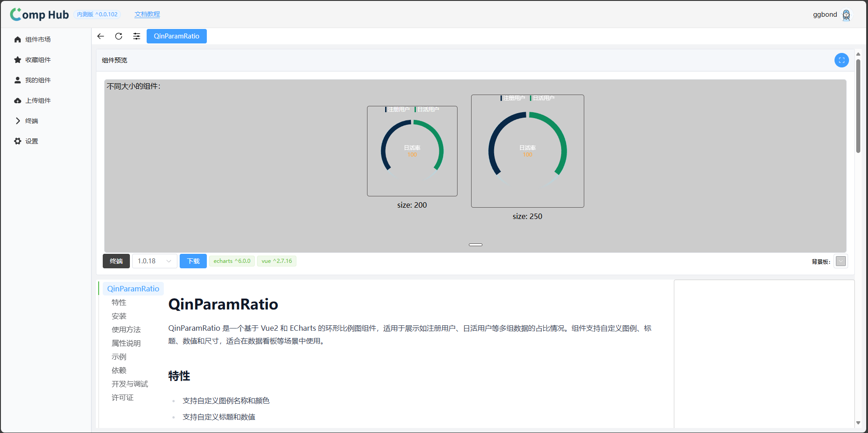The image size is (868, 433).
Task: Toggle the 注册用户 legend in size 200 chart
Action: click(397, 109)
